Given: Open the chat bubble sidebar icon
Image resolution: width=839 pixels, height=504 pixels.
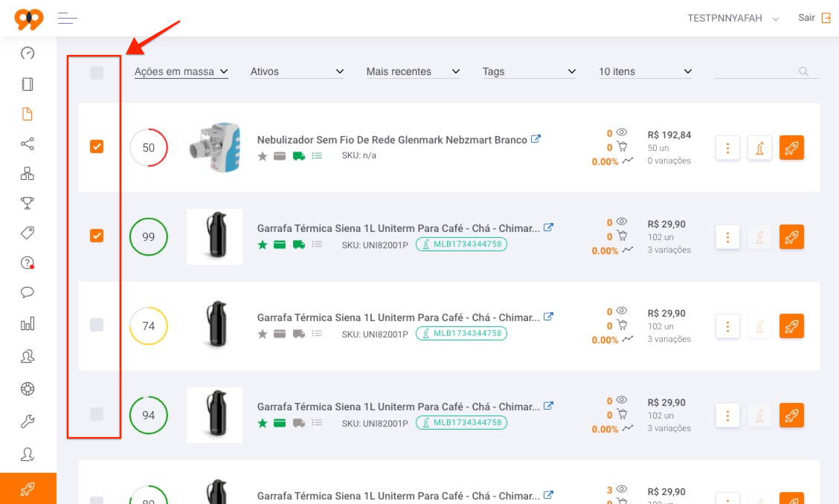Looking at the screenshot, I should [x=28, y=292].
